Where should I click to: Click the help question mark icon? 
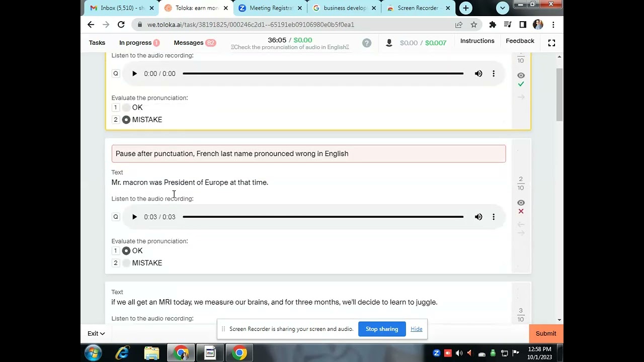click(367, 43)
